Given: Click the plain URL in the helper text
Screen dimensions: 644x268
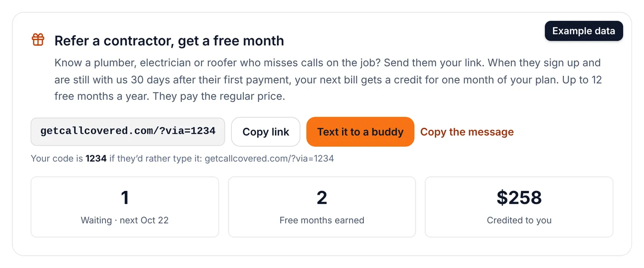Looking at the screenshot, I should click(x=269, y=158).
